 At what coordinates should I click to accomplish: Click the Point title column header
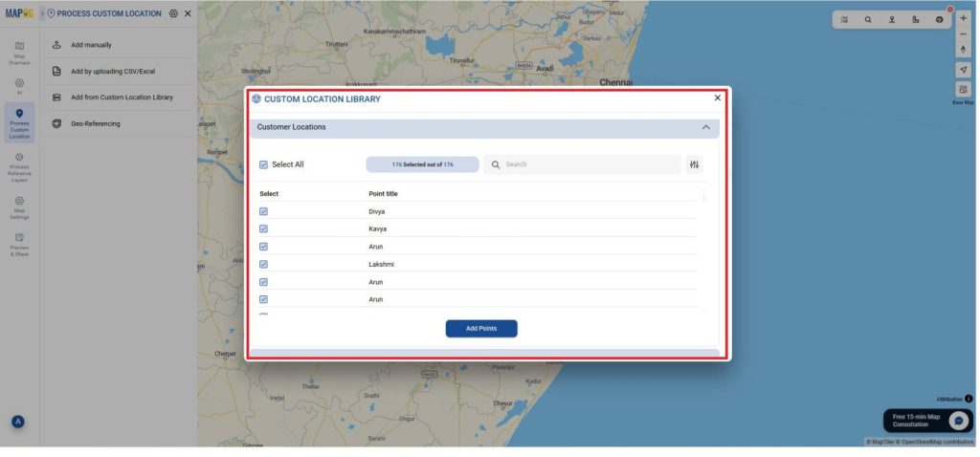(383, 194)
